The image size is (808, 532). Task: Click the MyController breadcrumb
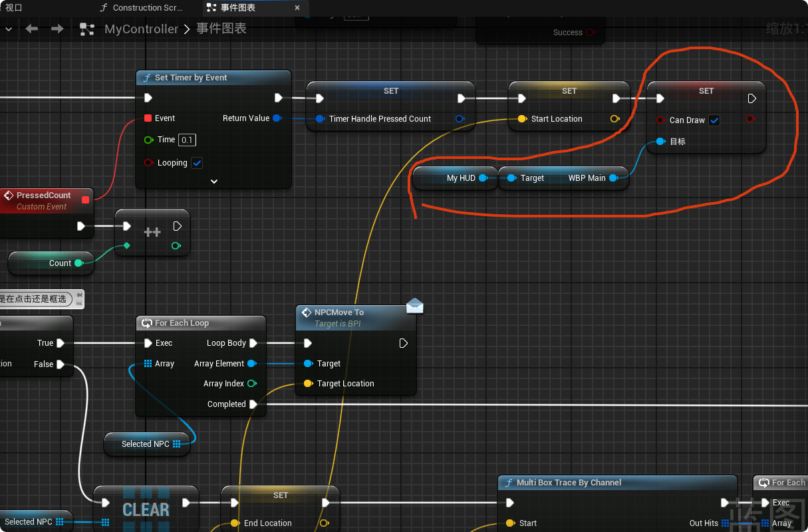(142, 29)
